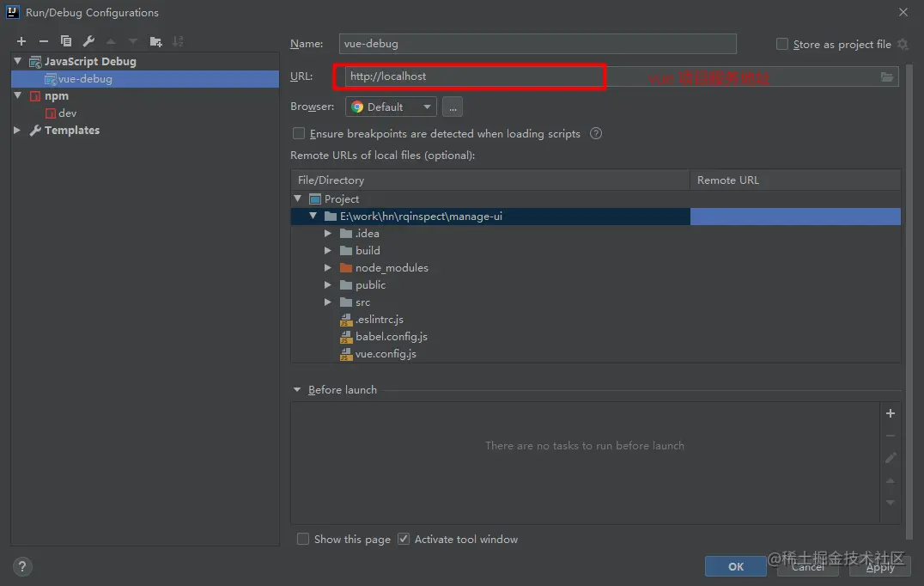Collapse the npm configuration group
924x586 pixels.
click(18, 95)
